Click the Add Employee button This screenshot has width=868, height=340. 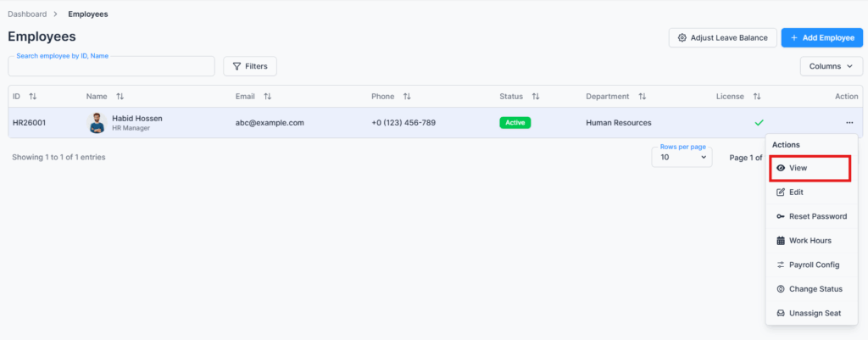coord(821,37)
